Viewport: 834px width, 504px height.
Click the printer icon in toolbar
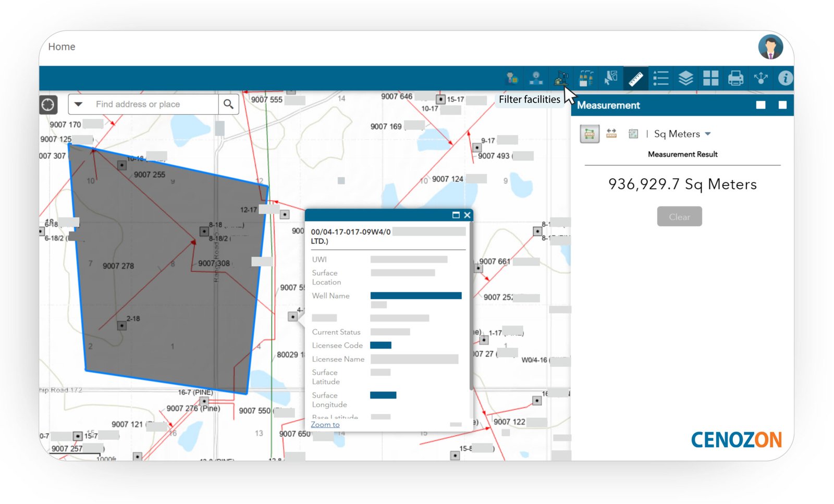click(735, 79)
